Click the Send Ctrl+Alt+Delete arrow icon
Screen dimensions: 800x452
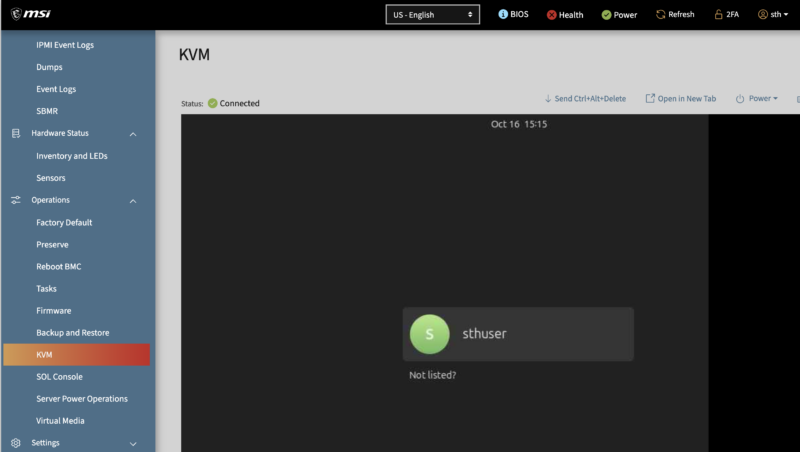coord(547,98)
